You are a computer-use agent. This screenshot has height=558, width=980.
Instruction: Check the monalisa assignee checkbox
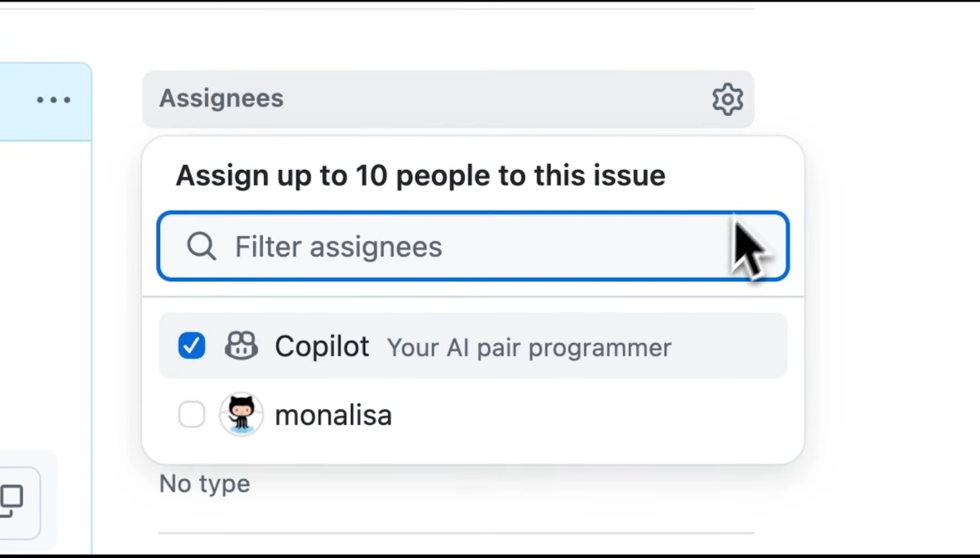(192, 415)
